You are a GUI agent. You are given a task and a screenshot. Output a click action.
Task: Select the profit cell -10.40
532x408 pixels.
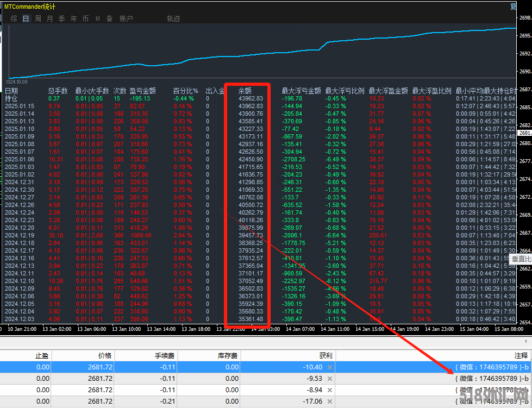click(313, 367)
